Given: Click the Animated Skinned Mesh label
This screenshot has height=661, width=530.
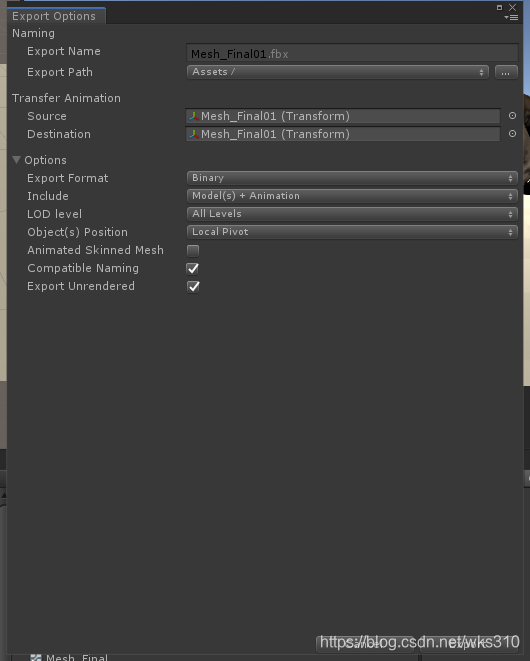Looking at the screenshot, I should [x=95, y=250].
